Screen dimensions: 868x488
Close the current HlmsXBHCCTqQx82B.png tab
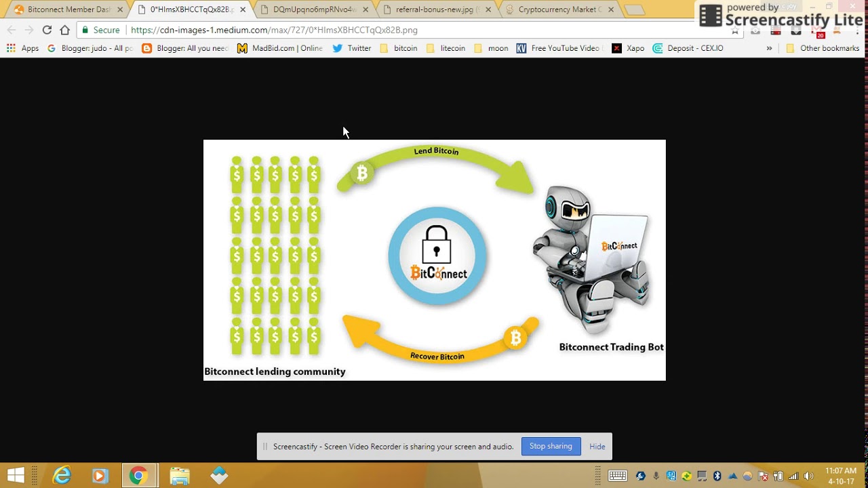coord(243,9)
